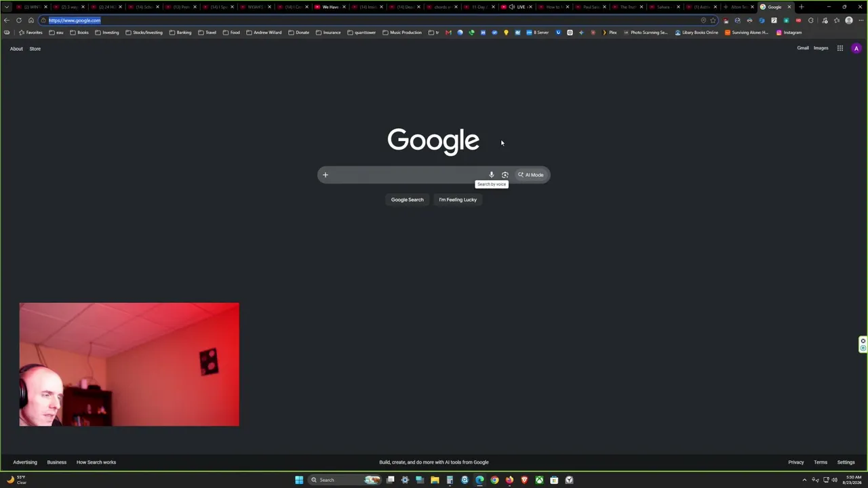Switch to the Sahara tab
The width and height of the screenshot is (868, 488).
[x=663, y=7]
